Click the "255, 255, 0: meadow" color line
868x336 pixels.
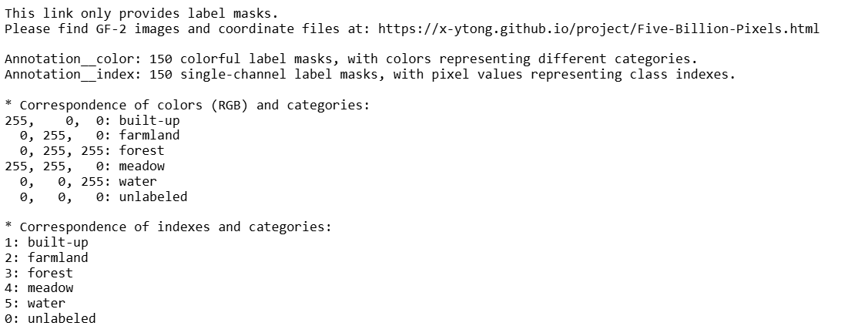pos(85,166)
